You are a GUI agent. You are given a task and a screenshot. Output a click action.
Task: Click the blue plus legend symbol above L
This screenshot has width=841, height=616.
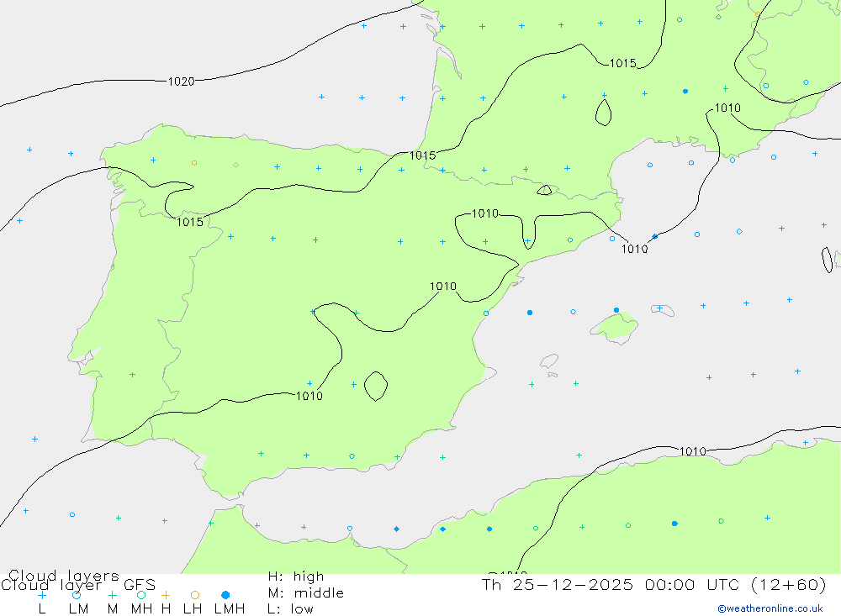pos(42,595)
